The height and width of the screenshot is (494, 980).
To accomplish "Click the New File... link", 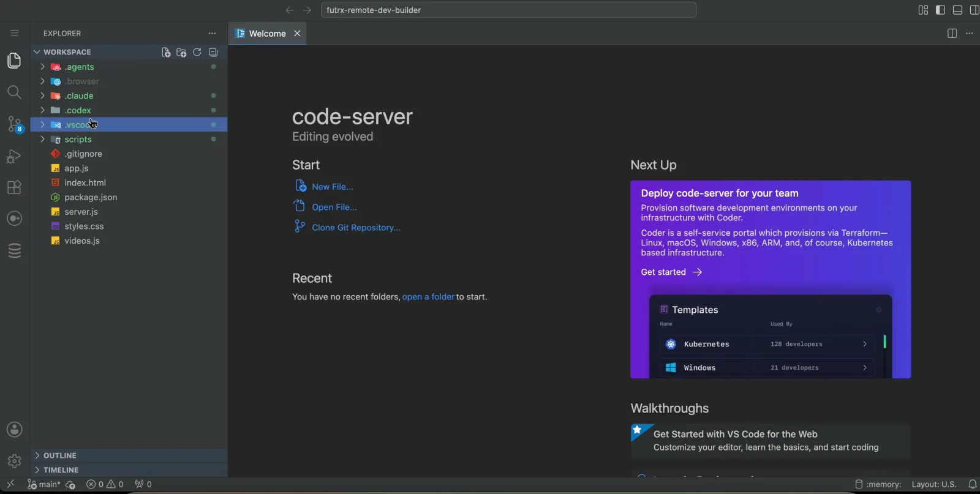I will pos(332,187).
